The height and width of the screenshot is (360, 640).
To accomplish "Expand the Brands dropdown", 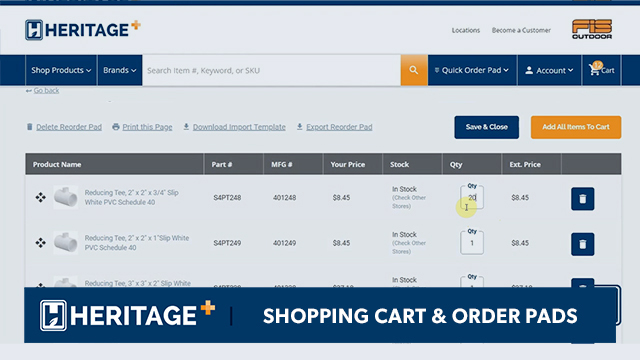I will (120, 70).
